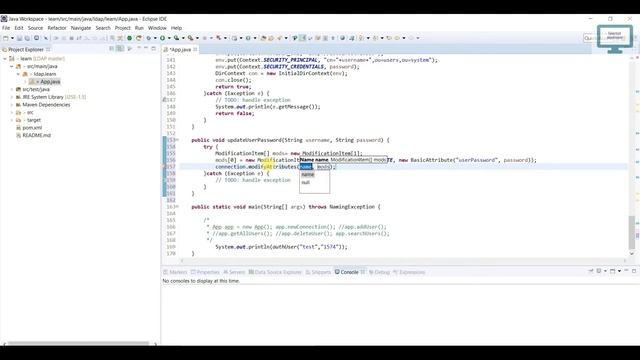Switch to the Expressions tab
640x360 pixels.
[409, 272]
